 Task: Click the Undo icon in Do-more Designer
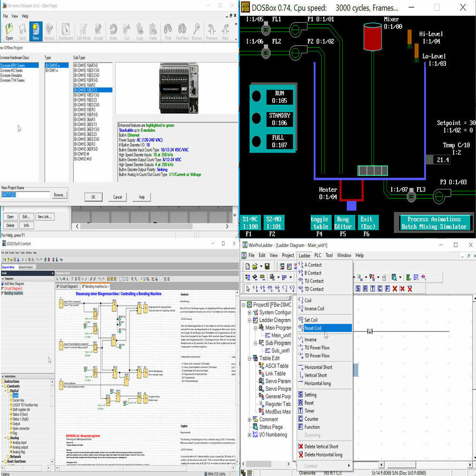coord(114,30)
